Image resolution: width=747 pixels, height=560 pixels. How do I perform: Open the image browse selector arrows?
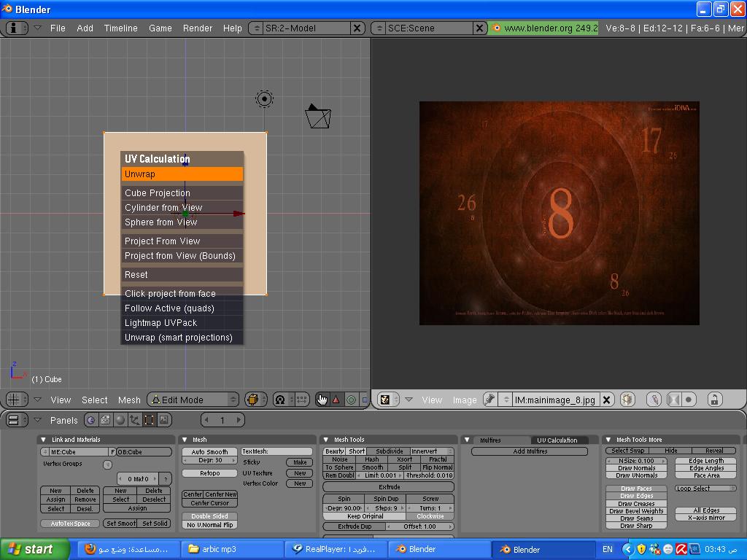pyautogui.click(x=506, y=400)
